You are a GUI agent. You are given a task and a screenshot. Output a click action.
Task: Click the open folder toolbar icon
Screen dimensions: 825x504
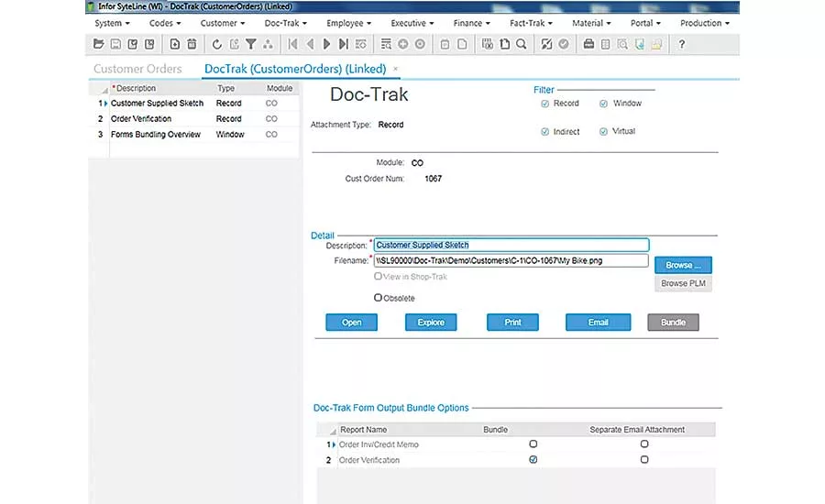tap(98, 44)
